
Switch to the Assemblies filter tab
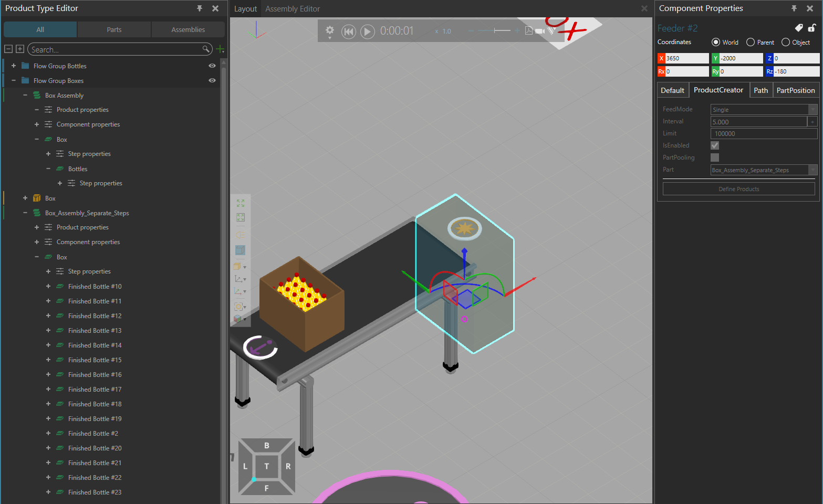pyautogui.click(x=188, y=29)
